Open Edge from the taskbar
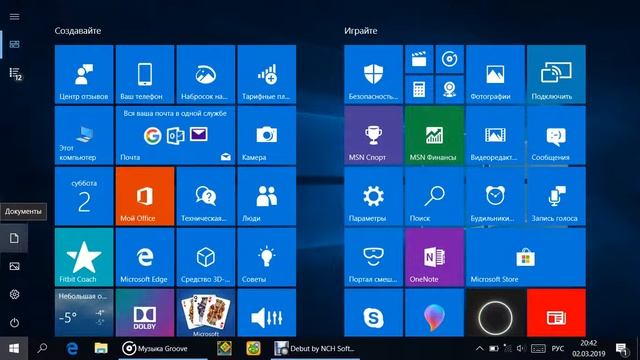This screenshot has height=360, width=640. click(72, 349)
